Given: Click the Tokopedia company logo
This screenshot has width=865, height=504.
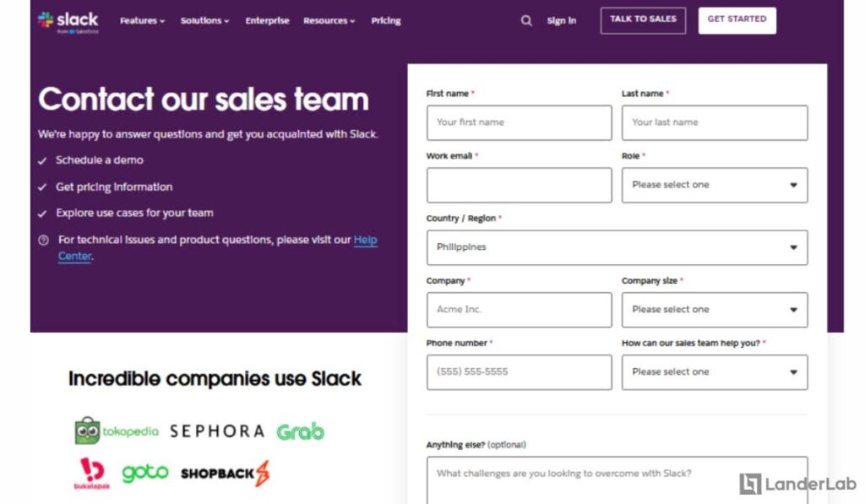Looking at the screenshot, I should 116,431.
